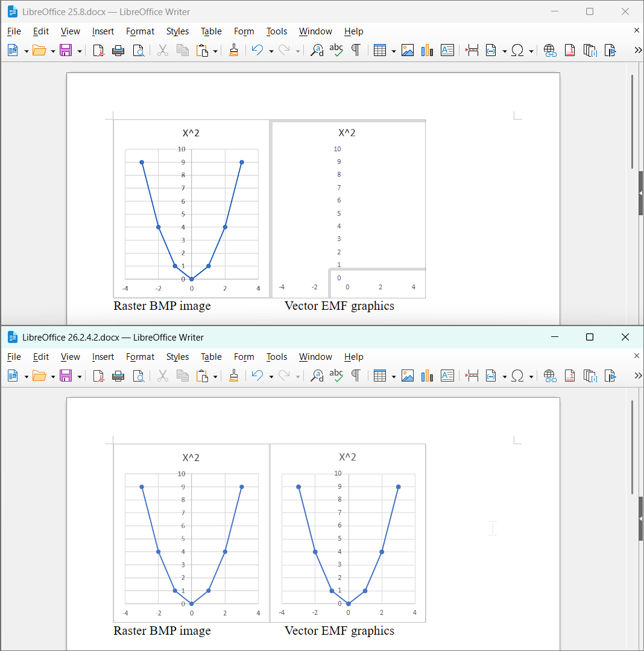Insert a footnote in the 26.2.4.2.docx window
Image resolution: width=644 pixels, height=651 pixels.
point(570,376)
